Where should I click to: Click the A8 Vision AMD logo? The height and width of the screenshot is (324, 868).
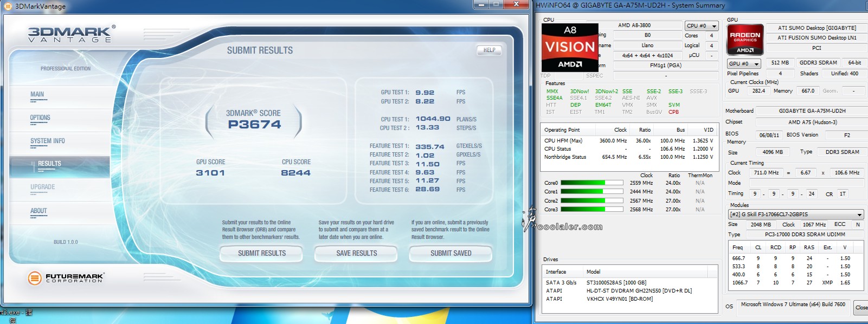[570, 47]
